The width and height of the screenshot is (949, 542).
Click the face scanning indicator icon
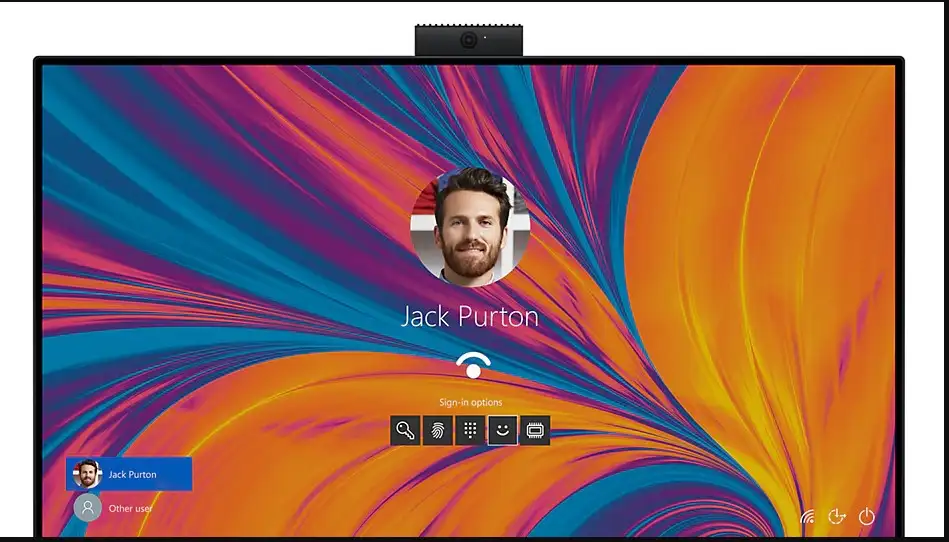coord(473,365)
